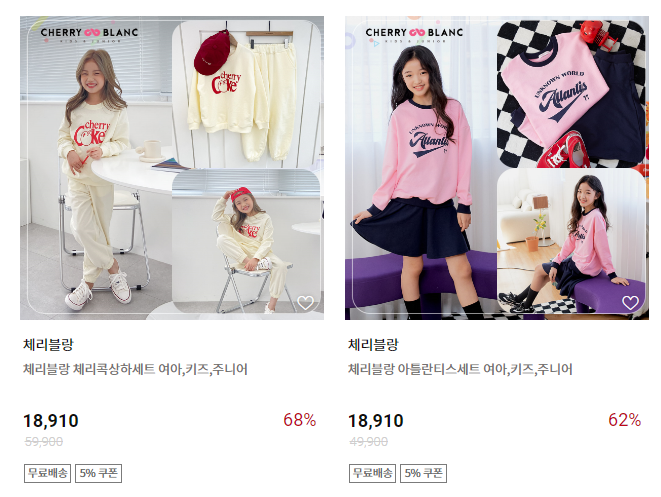This screenshot has height=497, width=661.
Task: Click 무료배송 tag on right product
Action: click(x=372, y=473)
